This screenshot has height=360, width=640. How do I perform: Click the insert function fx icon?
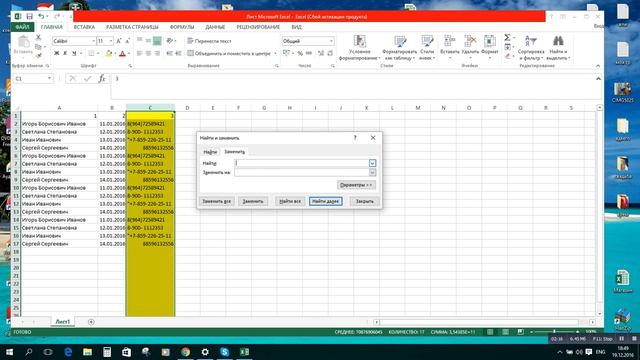(102, 78)
